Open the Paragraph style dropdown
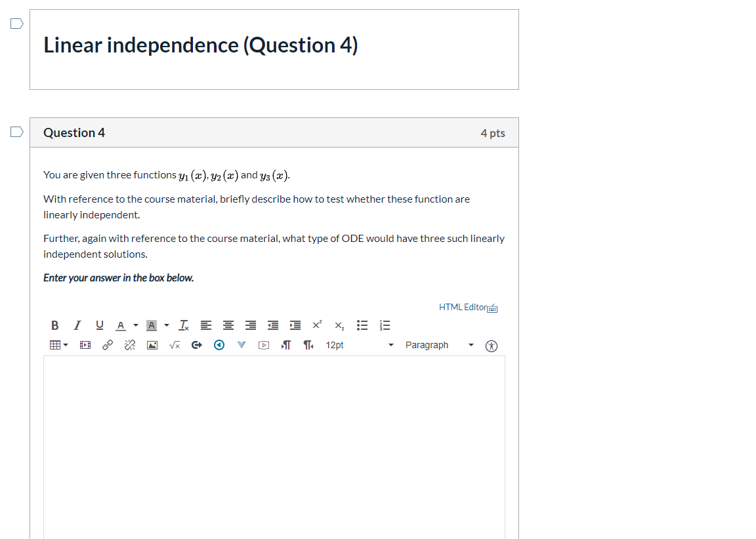Screen dimensions: 756x539 tap(438, 345)
